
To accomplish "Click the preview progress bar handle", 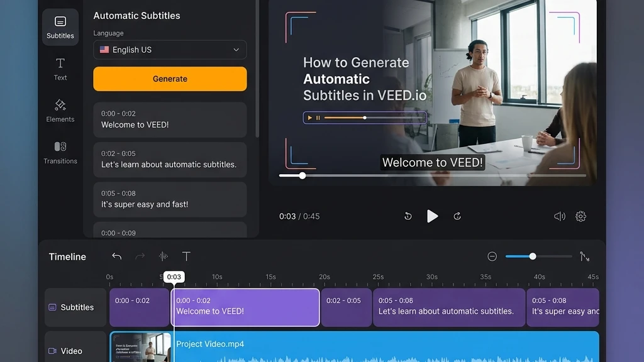I will pos(303,176).
